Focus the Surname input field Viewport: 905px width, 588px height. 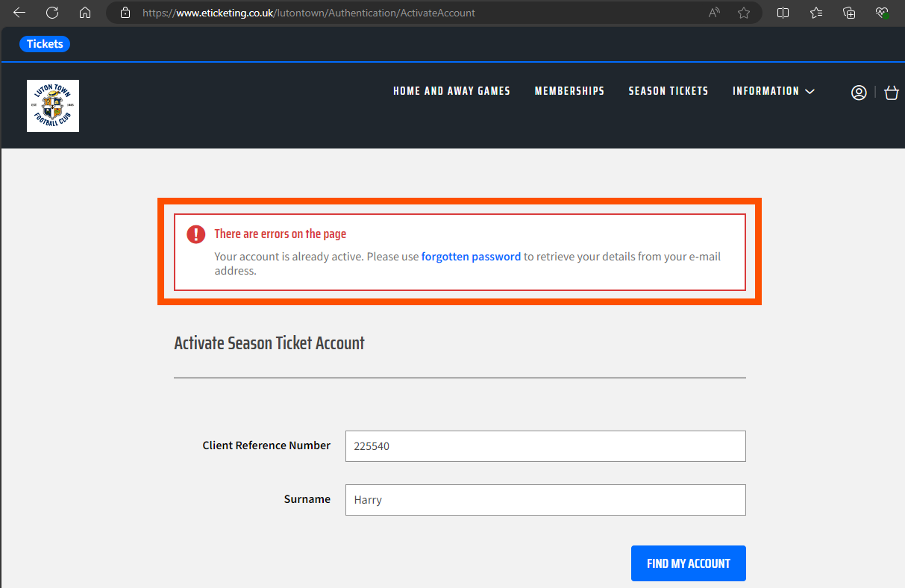pyautogui.click(x=545, y=500)
